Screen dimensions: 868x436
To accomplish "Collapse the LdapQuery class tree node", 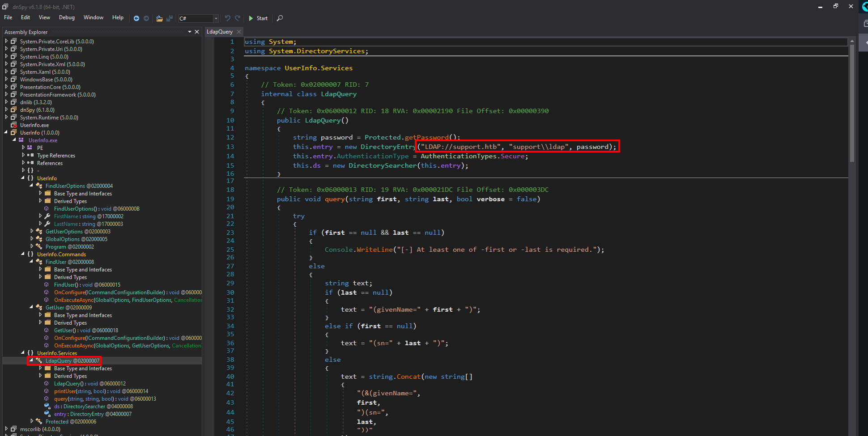I will pos(31,360).
